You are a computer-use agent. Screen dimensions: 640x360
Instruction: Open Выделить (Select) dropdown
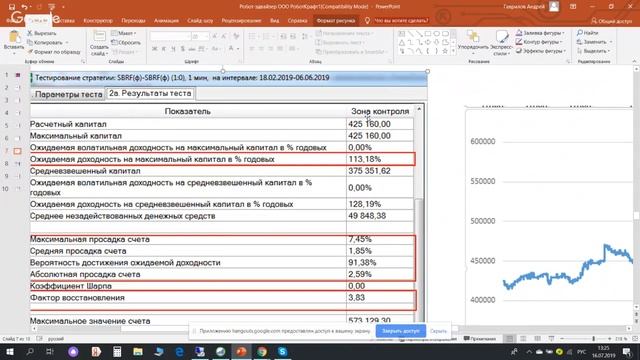point(594,51)
